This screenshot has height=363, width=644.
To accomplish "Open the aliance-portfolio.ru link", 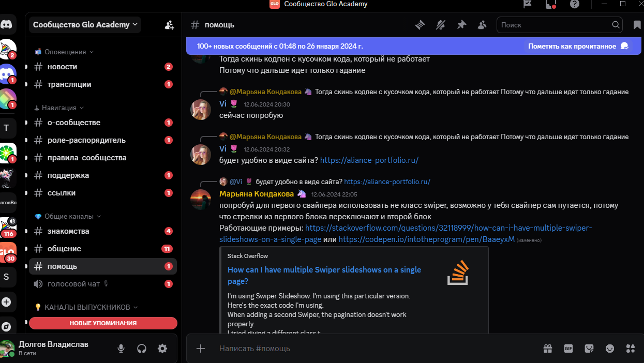I will click(369, 160).
